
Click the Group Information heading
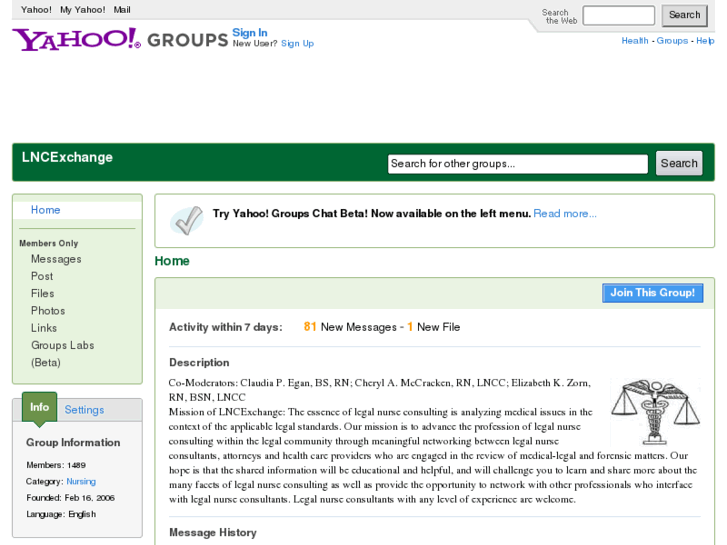73,442
